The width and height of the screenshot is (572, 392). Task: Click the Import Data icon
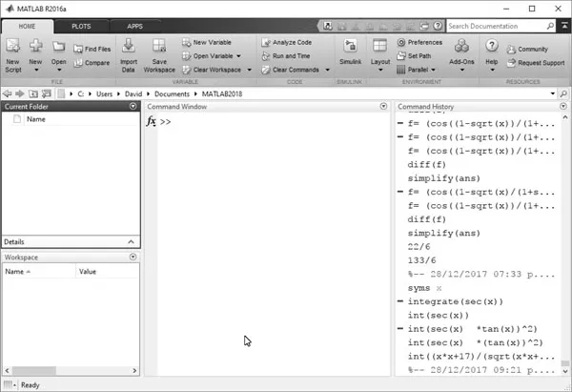(x=129, y=52)
